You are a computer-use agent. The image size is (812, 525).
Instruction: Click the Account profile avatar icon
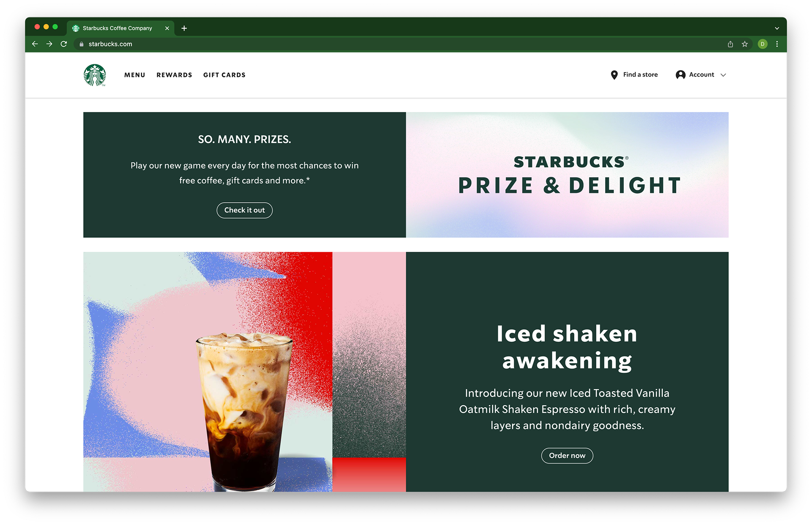pyautogui.click(x=680, y=75)
